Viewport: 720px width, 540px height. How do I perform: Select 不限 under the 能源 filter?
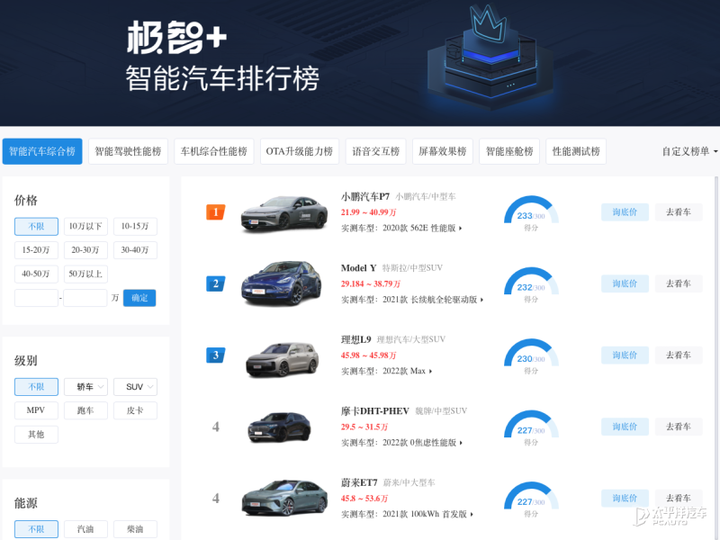(36, 529)
